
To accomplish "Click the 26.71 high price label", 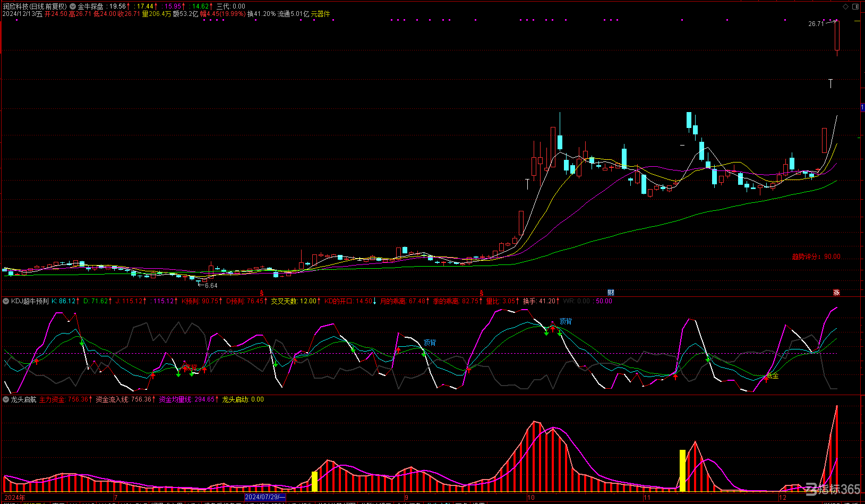I will pyautogui.click(x=816, y=24).
